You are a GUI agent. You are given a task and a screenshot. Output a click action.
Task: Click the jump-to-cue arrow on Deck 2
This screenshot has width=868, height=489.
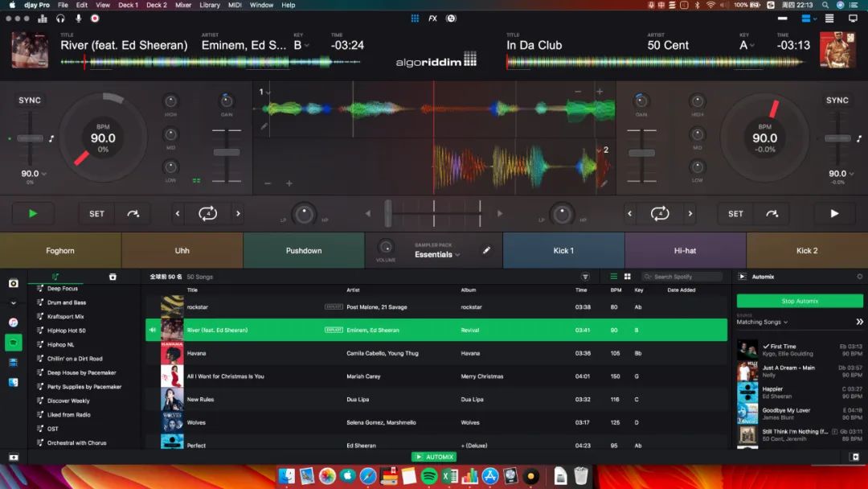(772, 214)
